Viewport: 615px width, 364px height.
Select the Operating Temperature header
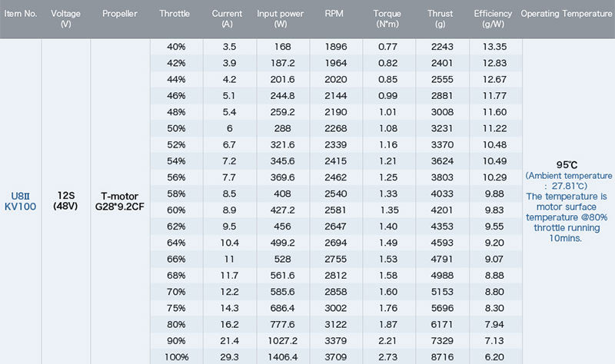pos(567,15)
